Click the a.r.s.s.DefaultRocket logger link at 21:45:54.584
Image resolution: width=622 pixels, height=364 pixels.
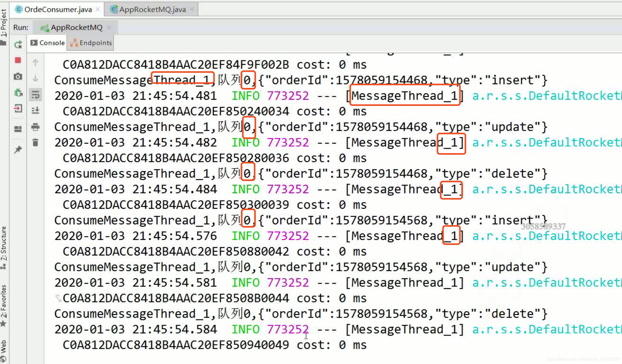point(547,329)
